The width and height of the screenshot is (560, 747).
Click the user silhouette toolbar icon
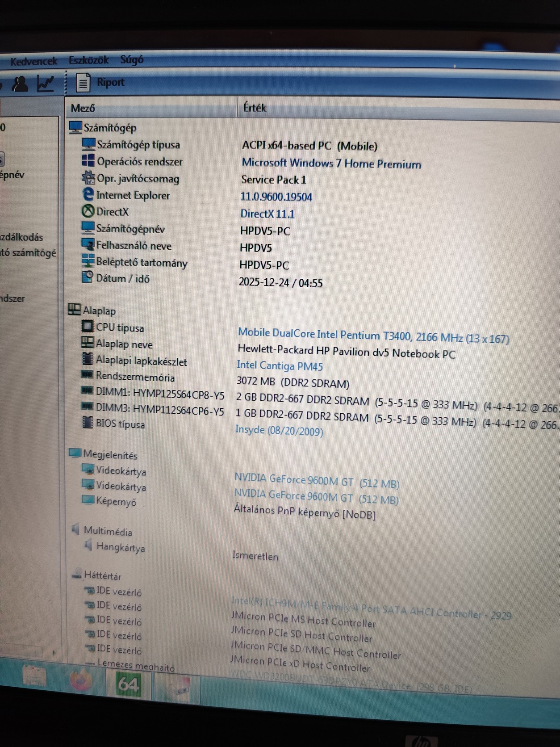(20, 84)
